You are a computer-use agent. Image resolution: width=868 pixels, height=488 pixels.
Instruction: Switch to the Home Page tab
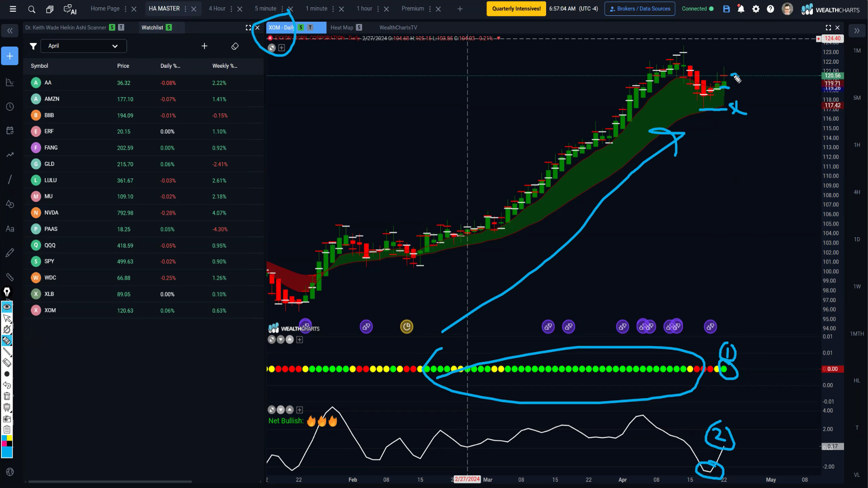pos(105,9)
